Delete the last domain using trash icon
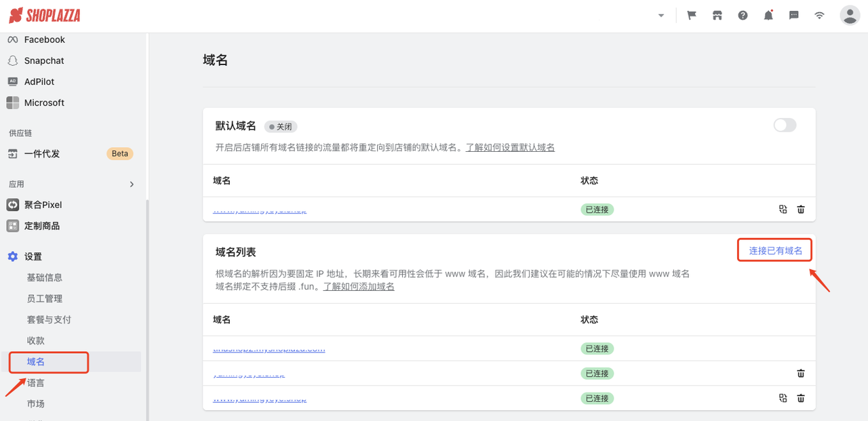Viewport: 868px width, 421px height. tap(801, 398)
